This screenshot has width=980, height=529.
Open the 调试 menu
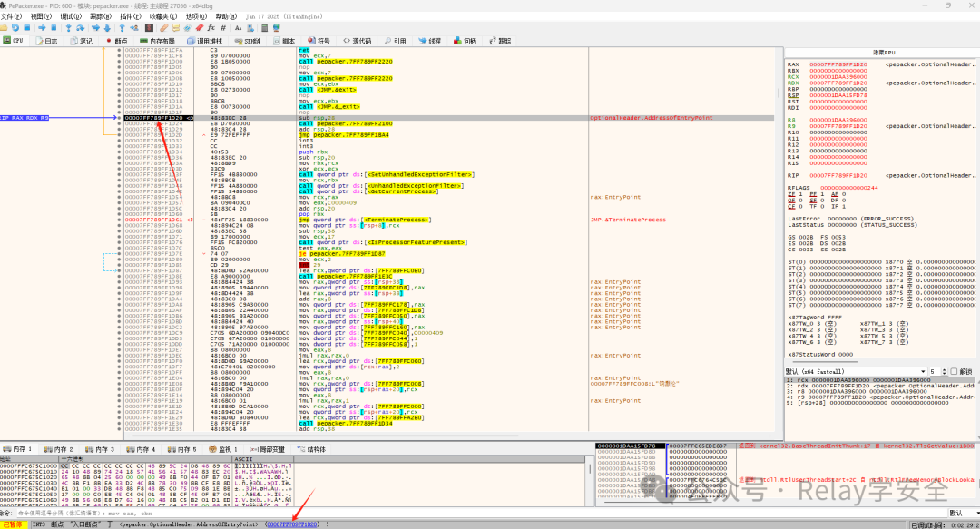[71, 16]
